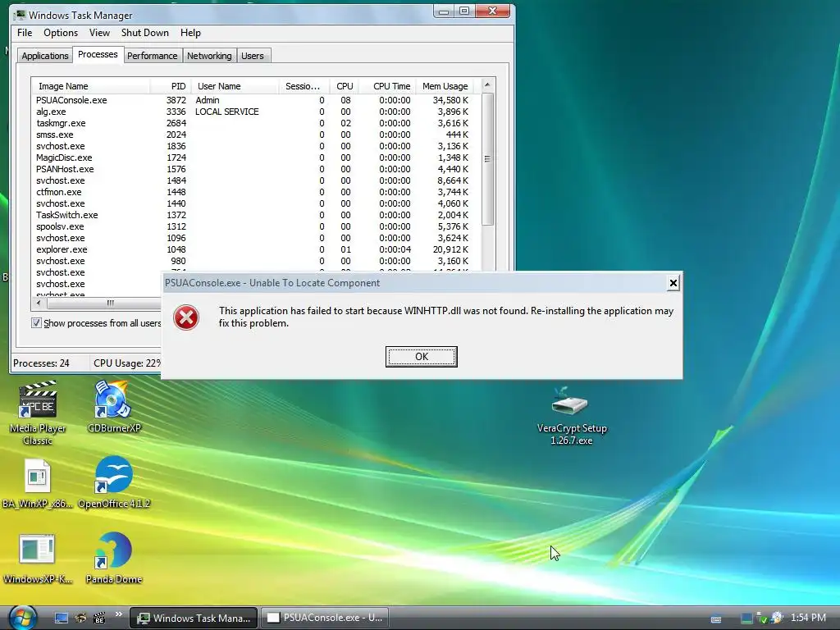The image size is (840, 630).
Task: Click vertical scrollbar thumb in process list
Action: click(487, 158)
